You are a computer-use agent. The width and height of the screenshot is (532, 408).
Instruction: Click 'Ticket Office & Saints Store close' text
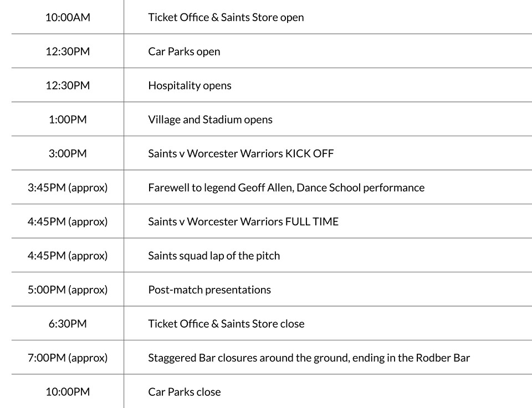[x=226, y=324]
